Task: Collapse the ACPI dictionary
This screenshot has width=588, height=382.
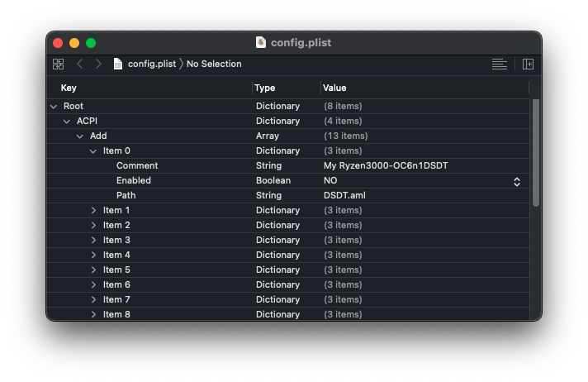Action: (67, 122)
